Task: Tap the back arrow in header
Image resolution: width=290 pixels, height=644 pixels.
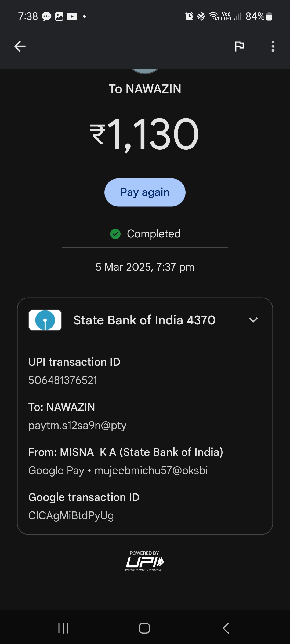Action: point(20,46)
